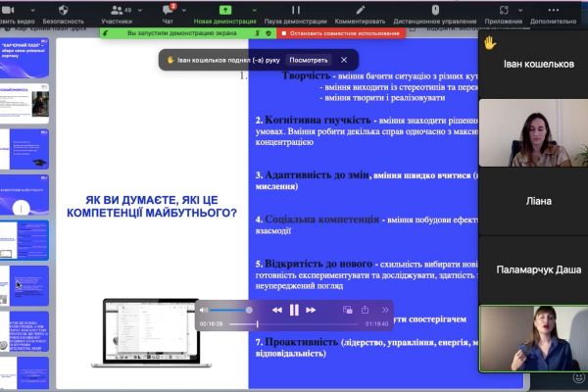Click Остановить совместное использование button
The width and height of the screenshot is (588, 392).
[341, 32]
